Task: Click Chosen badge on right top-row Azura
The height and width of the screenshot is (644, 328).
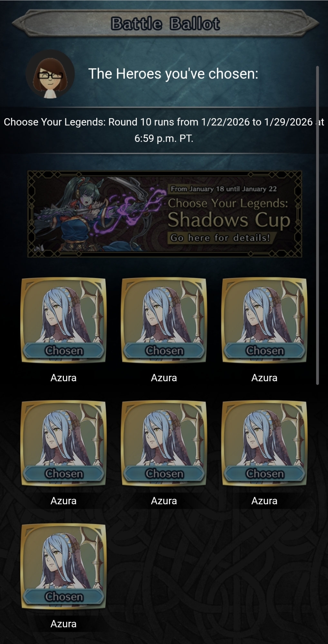Action: (265, 350)
